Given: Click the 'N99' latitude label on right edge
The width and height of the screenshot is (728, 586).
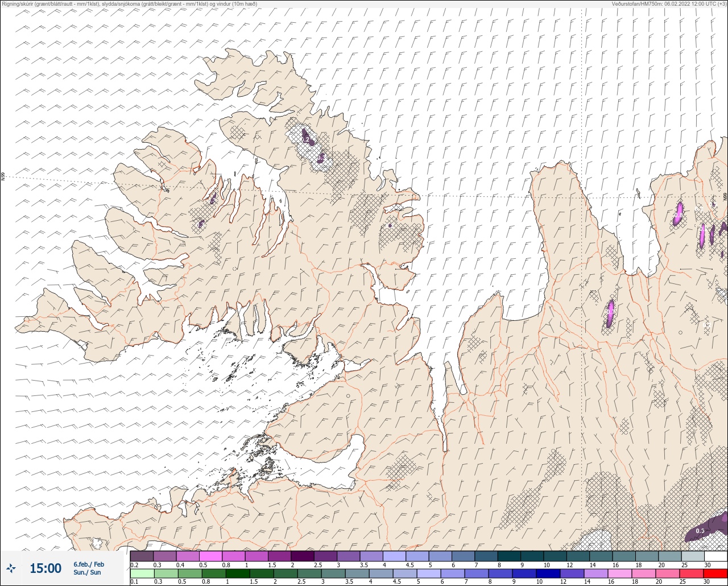Looking at the screenshot, I should [x=725, y=197].
